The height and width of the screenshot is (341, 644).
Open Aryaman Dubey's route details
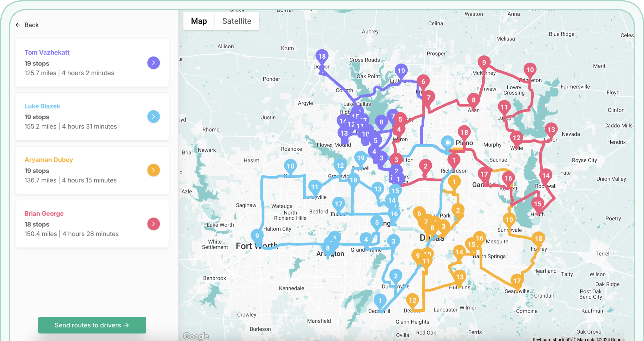[153, 170]
